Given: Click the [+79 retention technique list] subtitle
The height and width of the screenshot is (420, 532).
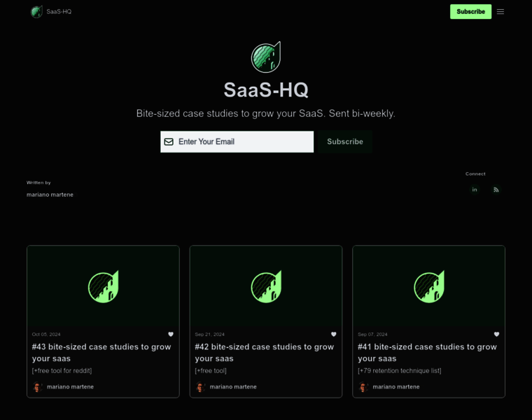Looking at the screenshot, I should coord(399,371).
